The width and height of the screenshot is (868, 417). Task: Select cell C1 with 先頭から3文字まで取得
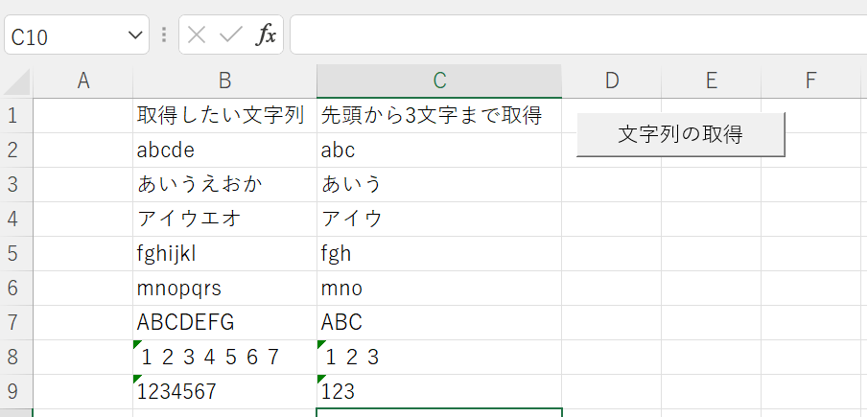click(x=439, y=116)
